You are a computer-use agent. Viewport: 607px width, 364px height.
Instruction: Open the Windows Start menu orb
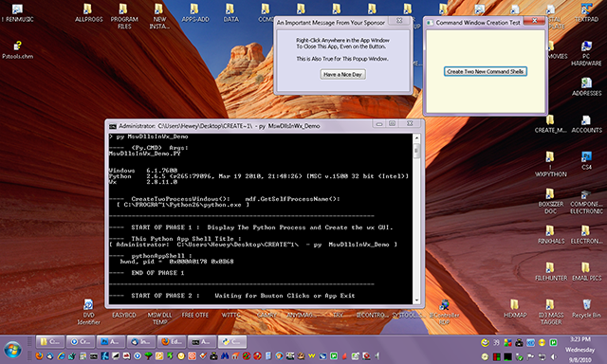coord(12,349)
